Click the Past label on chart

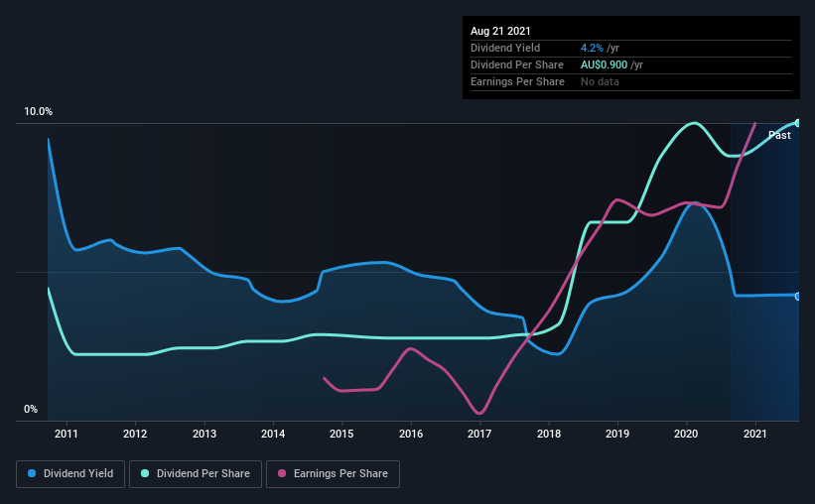click(x=779, y=135)
